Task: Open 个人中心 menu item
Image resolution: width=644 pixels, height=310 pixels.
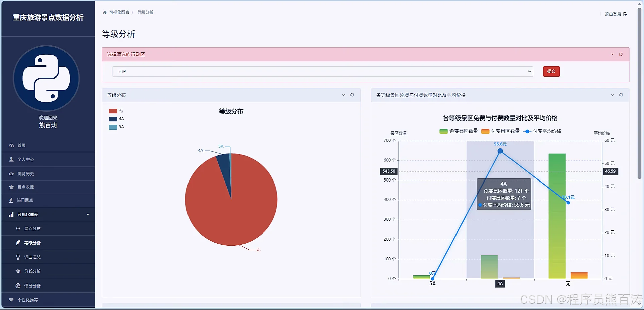Action: pyautogui.click(x=48, y=160)
